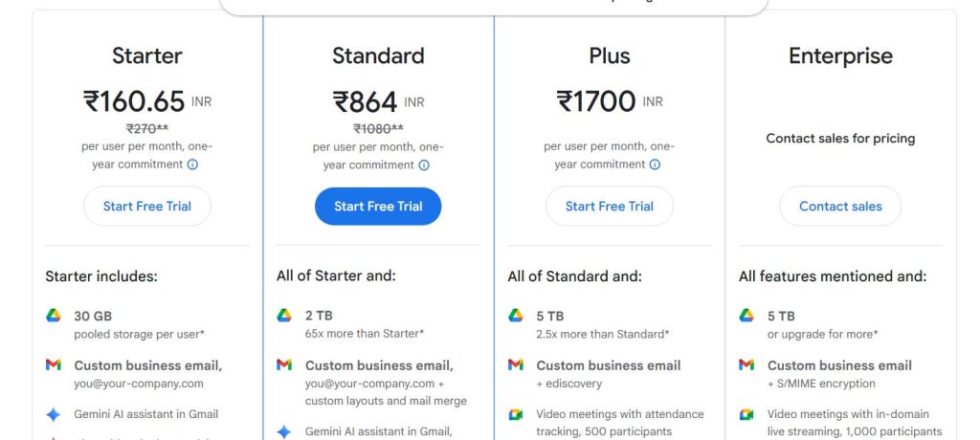Click the Gemini sparkle icon in Starter plan
This screenshot has width=980, height=440.
pos(53,414)
